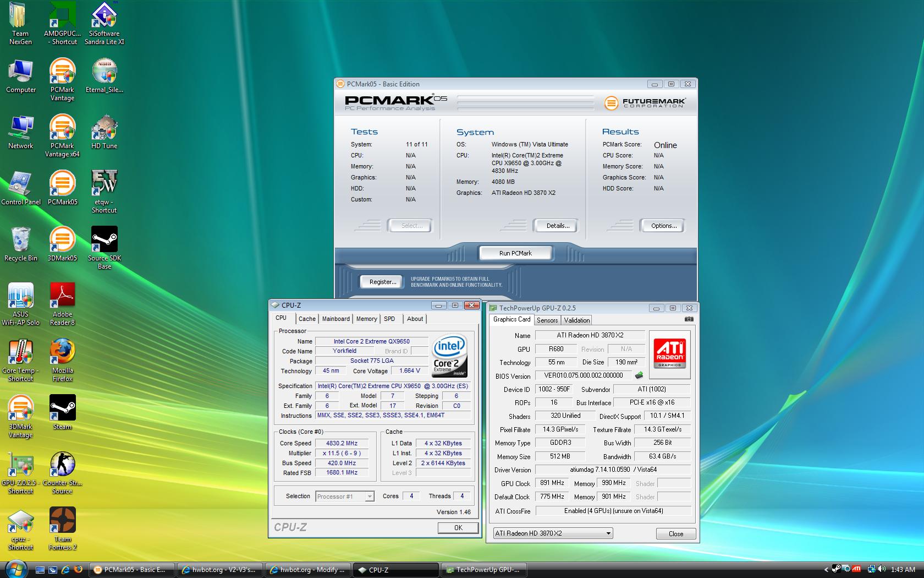Open the Team NexGen folder icon

pos(20,24)
